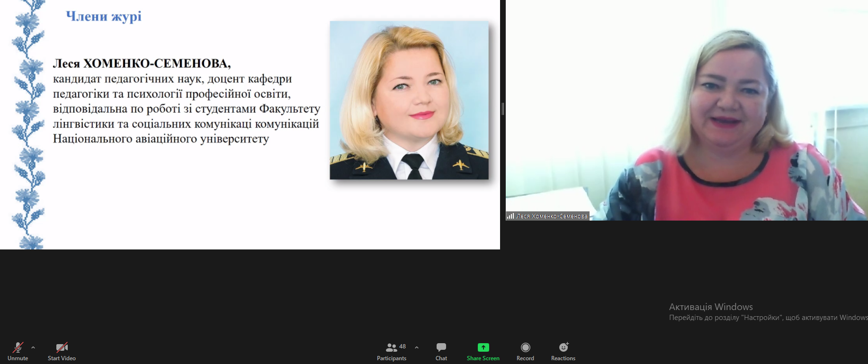This screenshot has width=868, height=364.
Task: Open the Reactions smiley icon
Action: point(563,347)
